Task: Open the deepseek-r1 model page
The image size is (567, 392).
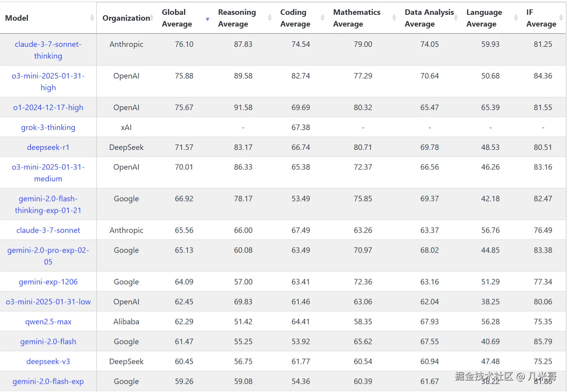Action: 48,147
